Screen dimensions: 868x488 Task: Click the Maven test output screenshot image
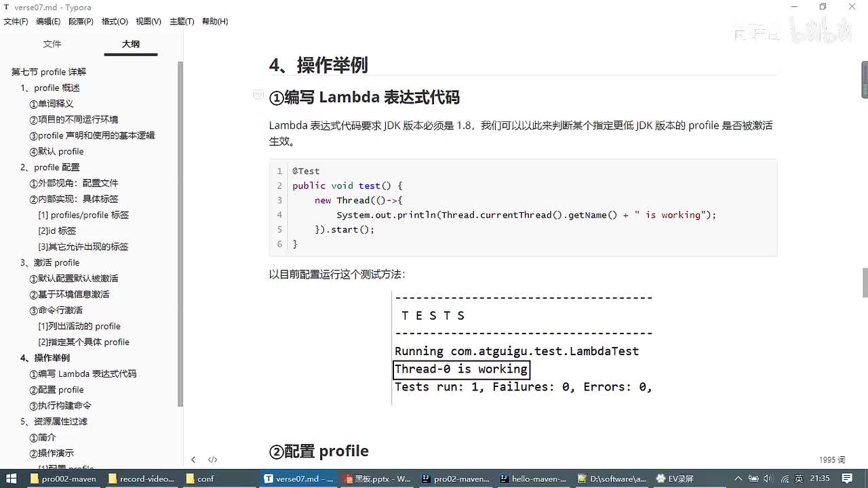523,348
